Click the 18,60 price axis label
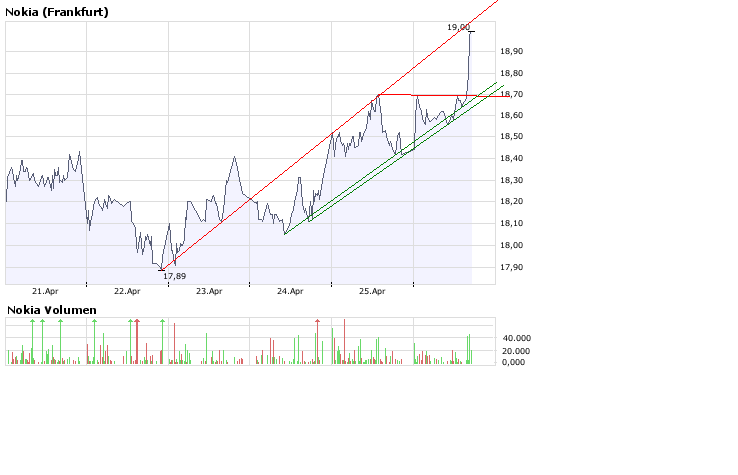Screen dimensions: 738x475 click(512, 115)
